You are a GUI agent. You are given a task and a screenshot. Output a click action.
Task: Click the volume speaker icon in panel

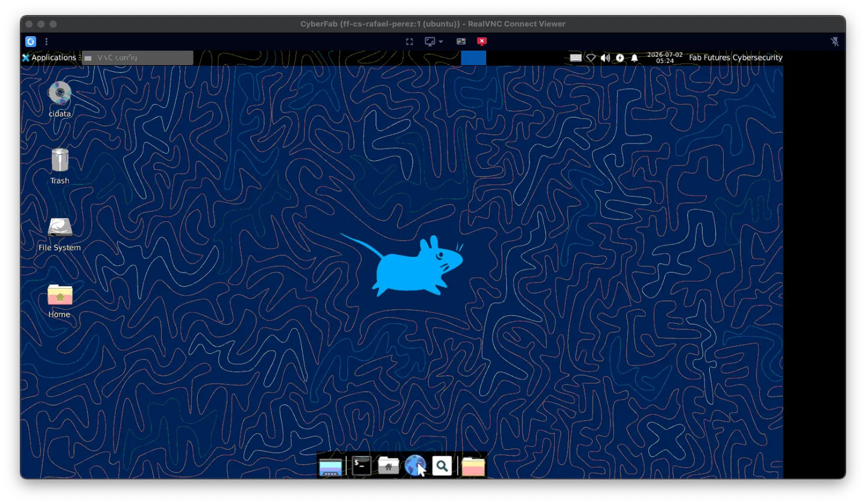point(605,58)
